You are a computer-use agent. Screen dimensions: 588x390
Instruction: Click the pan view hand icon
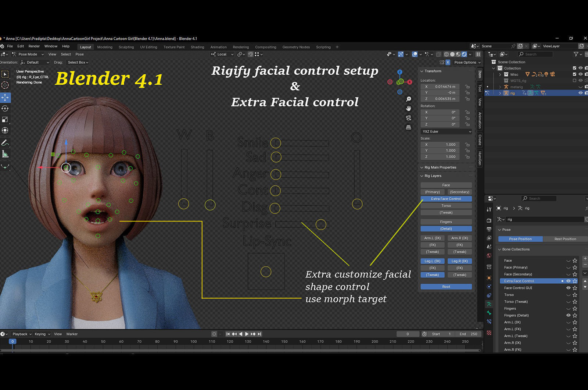[408, 109]
